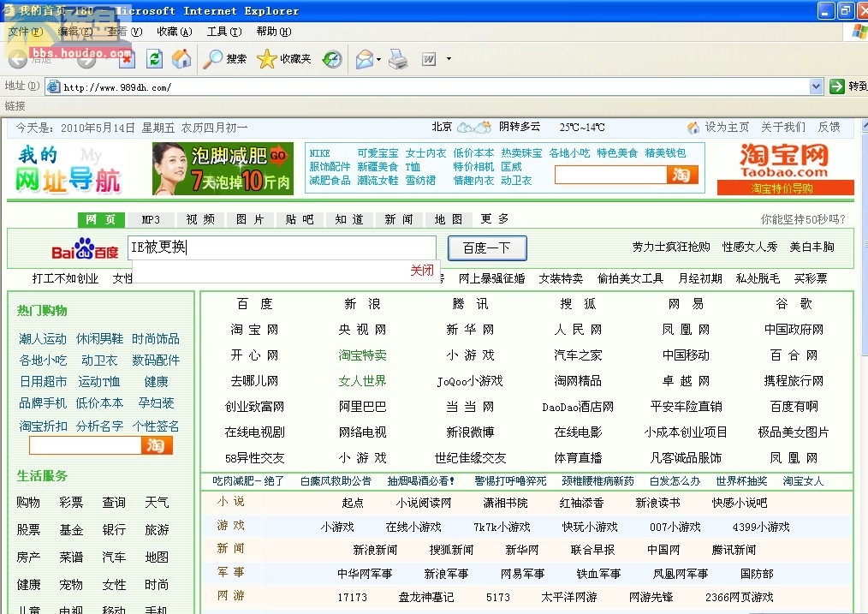Open the 帮助(H) menu
Viewport: 868px width, 614px height.
tap(274, 32)
